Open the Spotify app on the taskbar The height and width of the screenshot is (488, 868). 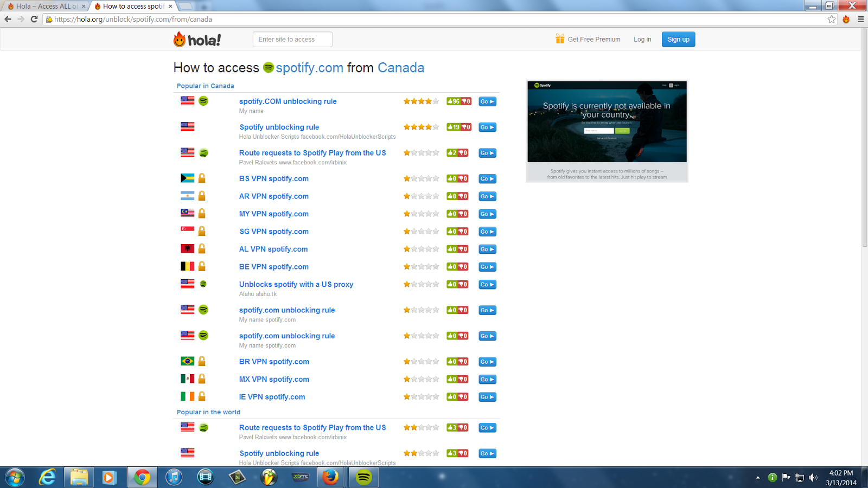tap(363, 477)
